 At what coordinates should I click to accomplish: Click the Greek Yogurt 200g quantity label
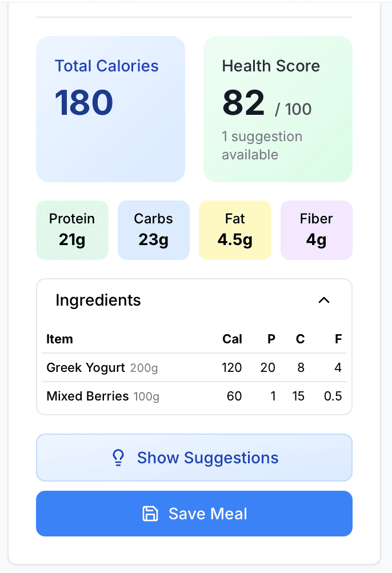[x=144, y=368]
